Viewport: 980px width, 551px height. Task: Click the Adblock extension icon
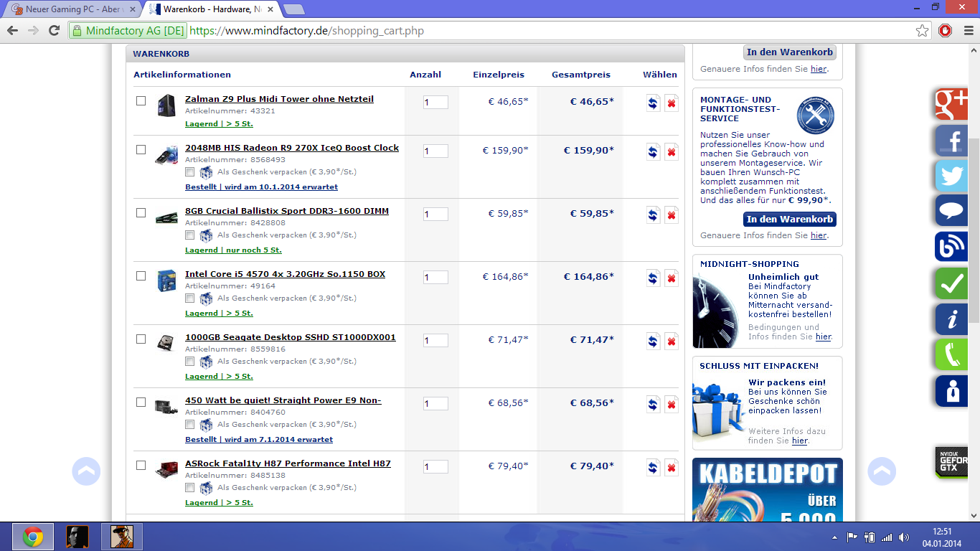[945, 31]
